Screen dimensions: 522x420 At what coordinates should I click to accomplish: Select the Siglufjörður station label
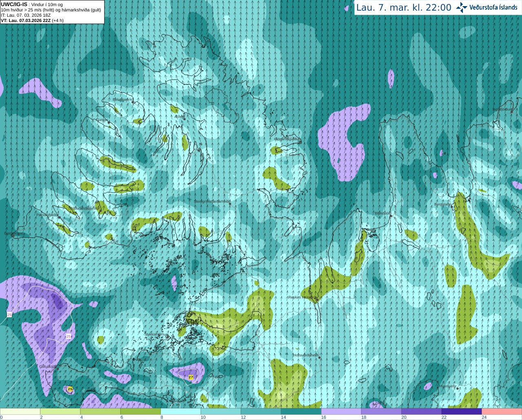point(502,109)
